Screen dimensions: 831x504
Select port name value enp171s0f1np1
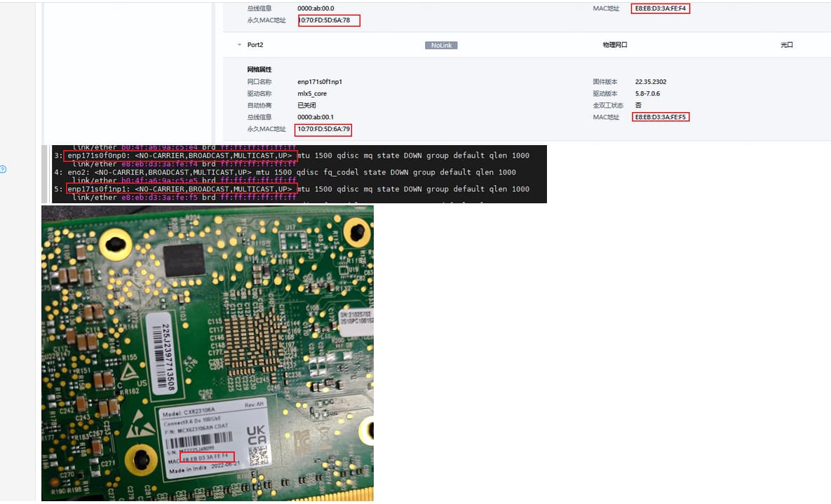[x=320, y=81]
